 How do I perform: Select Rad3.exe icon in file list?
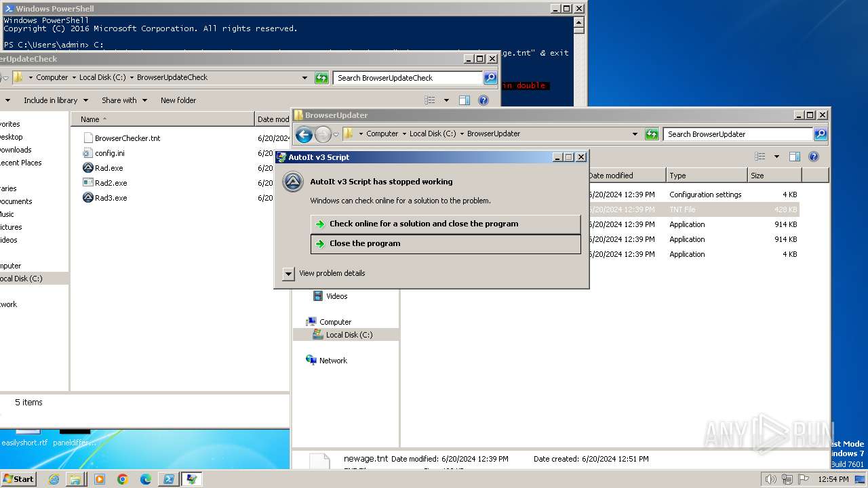[87, 198]
